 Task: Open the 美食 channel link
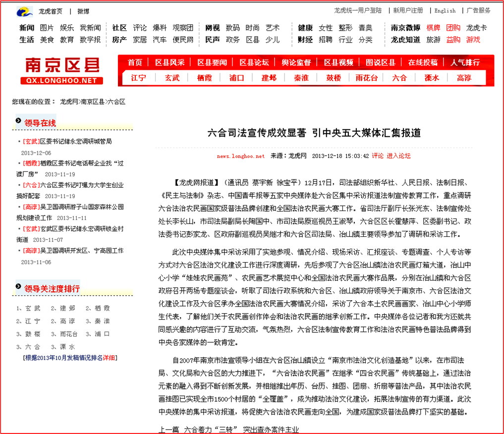[x=47, y=40]
